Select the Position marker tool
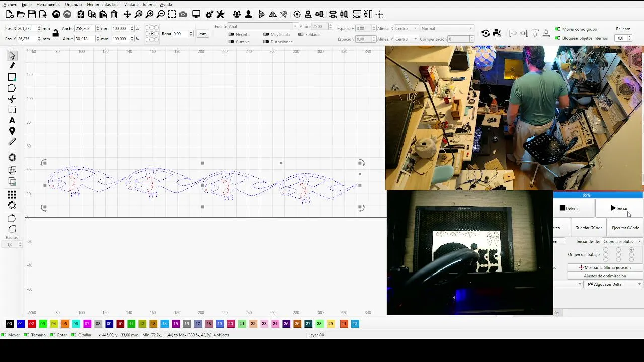Viewport: 644px width, 362px height. 12,131
